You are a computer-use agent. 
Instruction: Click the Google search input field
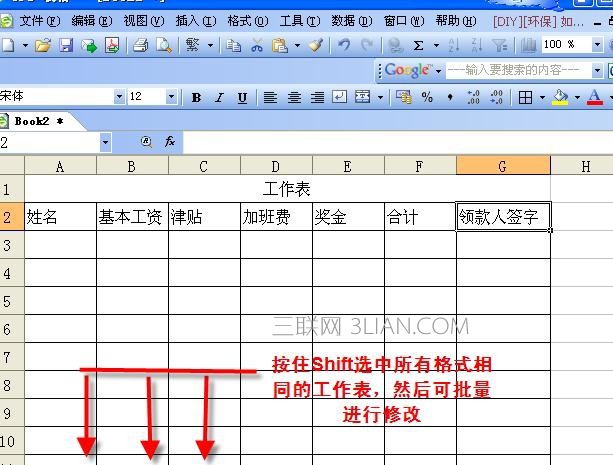coord(518,71)
